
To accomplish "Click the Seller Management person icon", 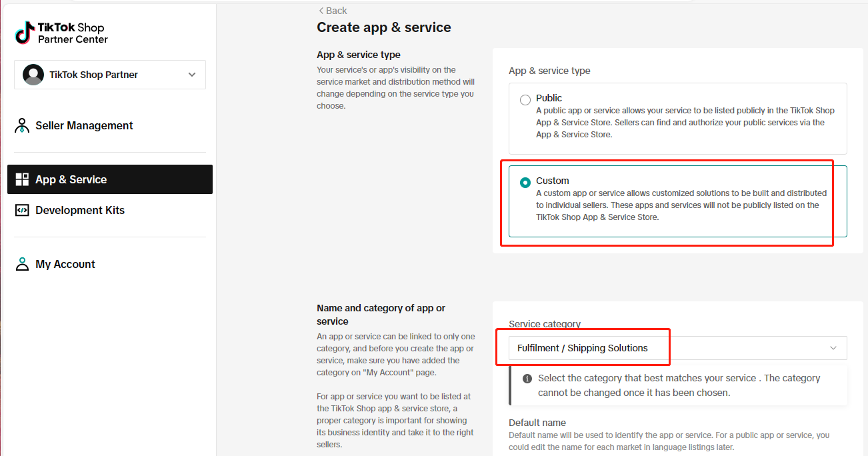I will (22, 125).
